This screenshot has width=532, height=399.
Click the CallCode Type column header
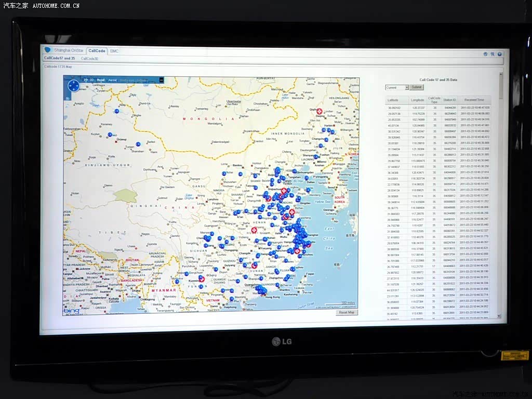(x=434, y=100)
